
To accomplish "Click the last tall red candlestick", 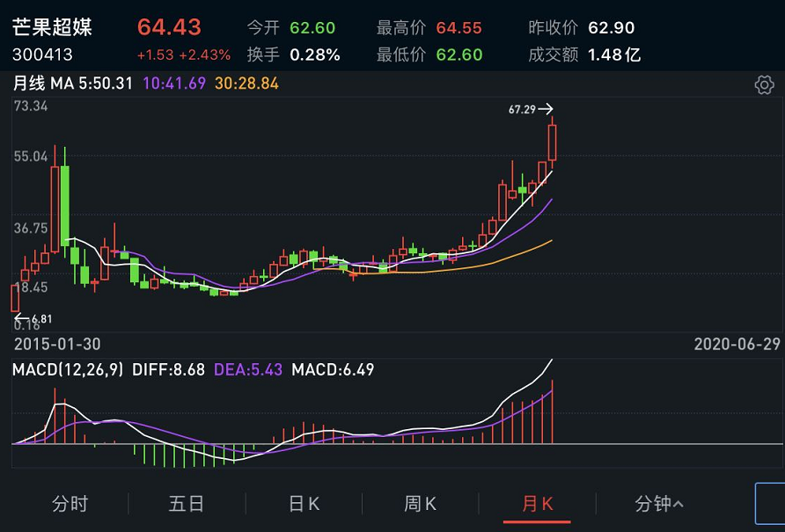I will pos(552,142).
